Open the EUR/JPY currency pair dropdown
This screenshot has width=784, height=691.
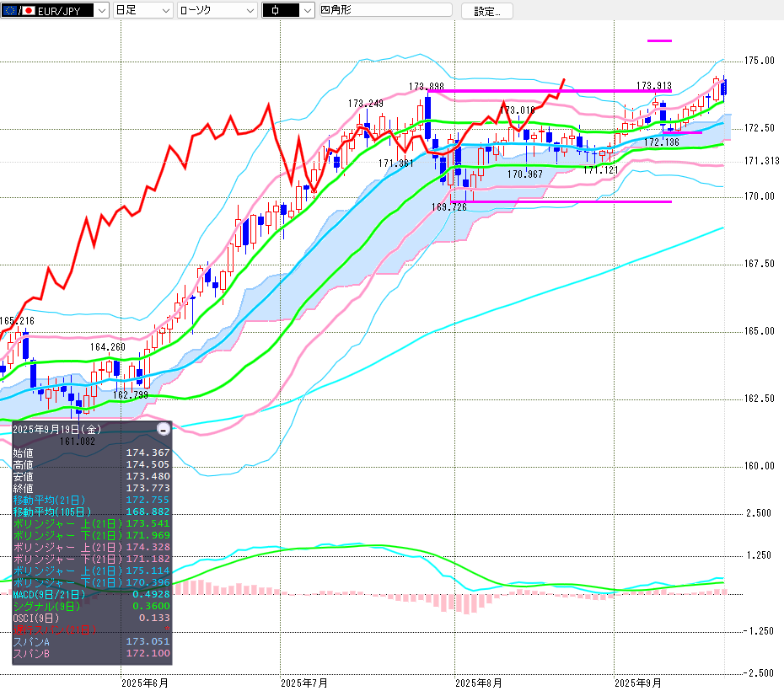pyautogui.click(x=101, y=10)
